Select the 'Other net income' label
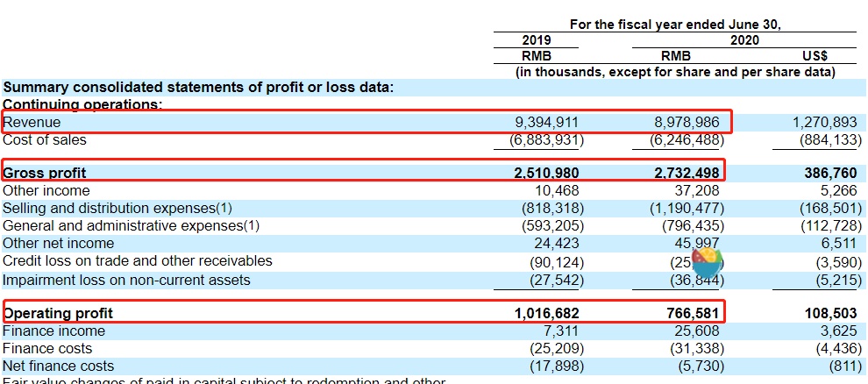The height and width of the screenshot is (384, 868). tap(58, 244)
